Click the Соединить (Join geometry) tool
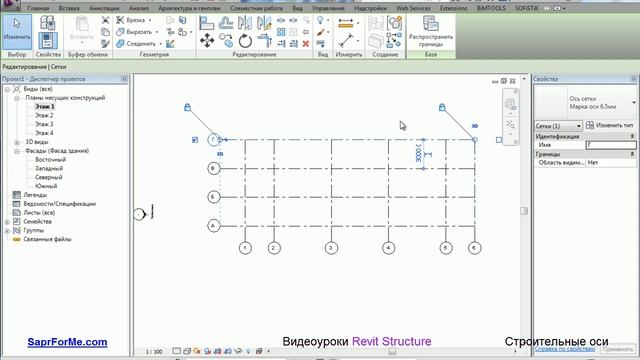 [136, 44]
